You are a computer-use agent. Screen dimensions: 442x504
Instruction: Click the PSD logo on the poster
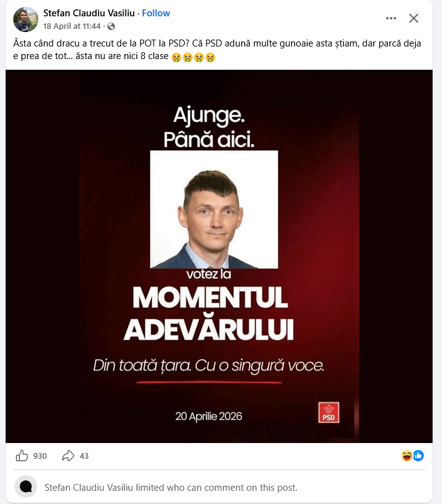coord(328,412)
